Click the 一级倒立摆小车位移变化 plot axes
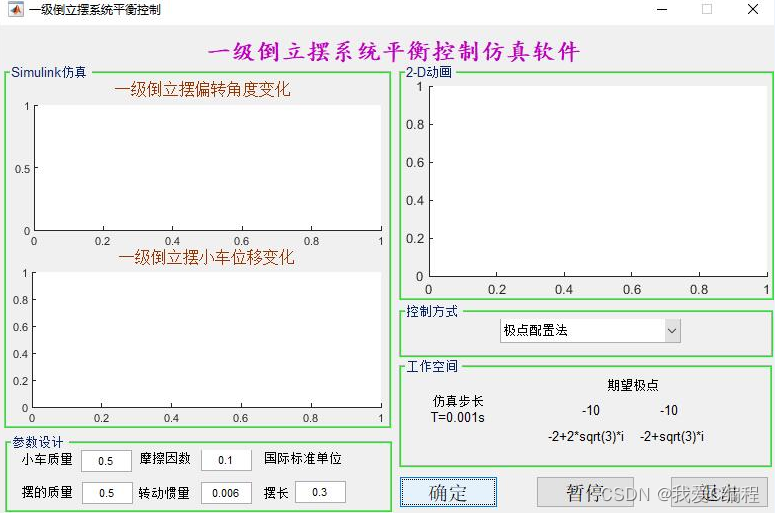This screenshot has width=775, height=513. 207,340
